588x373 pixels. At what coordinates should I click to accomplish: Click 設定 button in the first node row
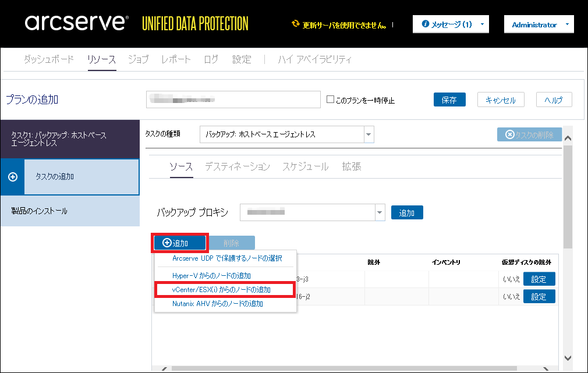coord(539,279)
